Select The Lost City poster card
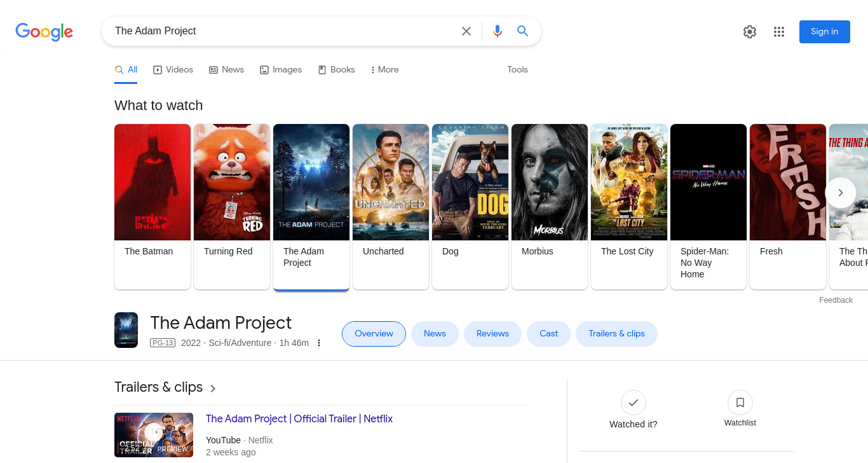 click(x=629, y=206)
